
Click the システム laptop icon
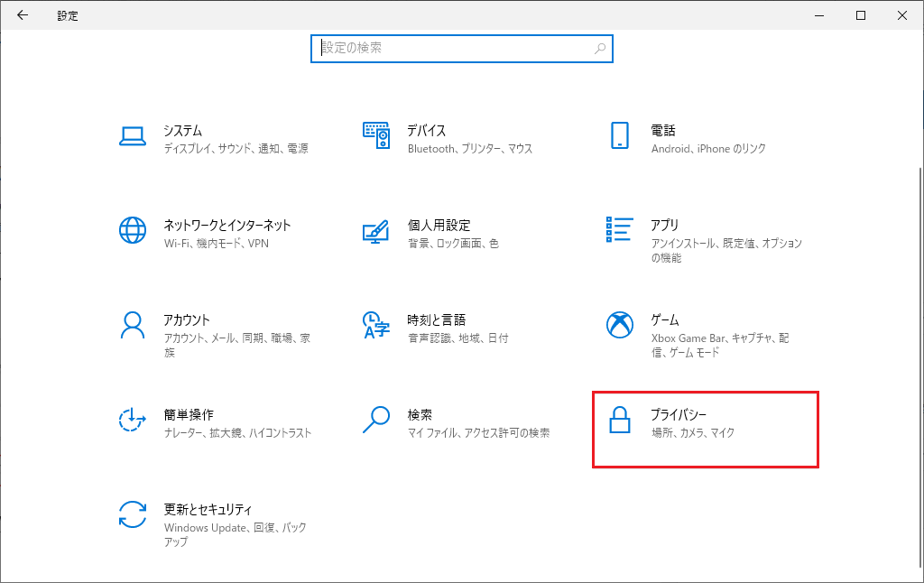[x=133, y=136]
